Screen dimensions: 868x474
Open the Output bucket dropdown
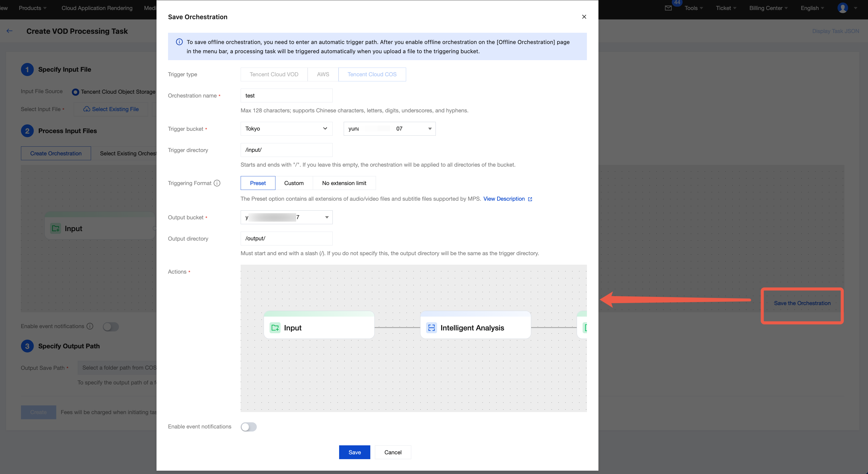click(x=286, y=218)
